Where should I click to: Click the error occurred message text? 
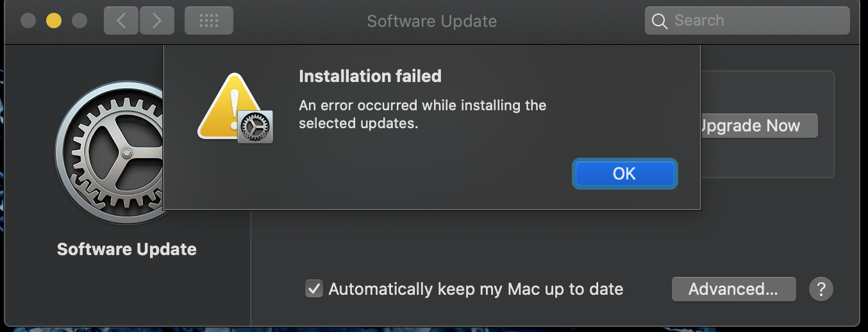(x=422, y=114)
